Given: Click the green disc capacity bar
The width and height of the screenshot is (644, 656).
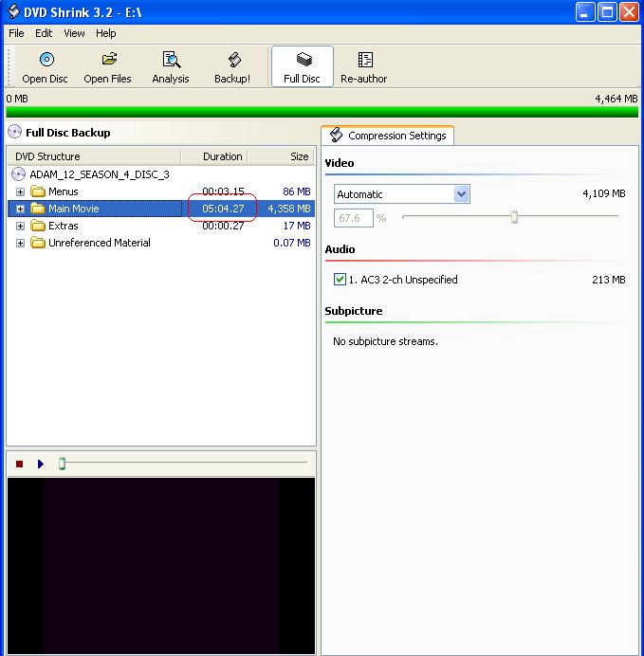Looking at the screenshot, I should (322, 112).
